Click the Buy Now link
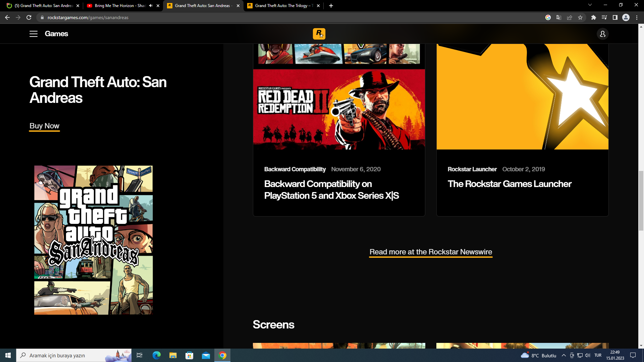This screenshot has width=644, height=362. [x=44, y=126]
